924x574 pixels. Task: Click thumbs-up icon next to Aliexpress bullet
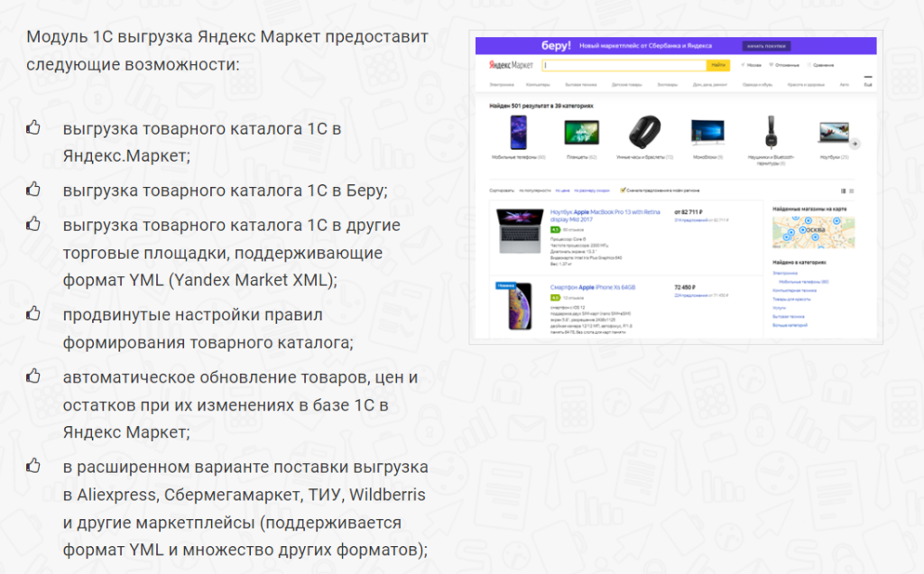pyautogui.click(x=33, y=468)
